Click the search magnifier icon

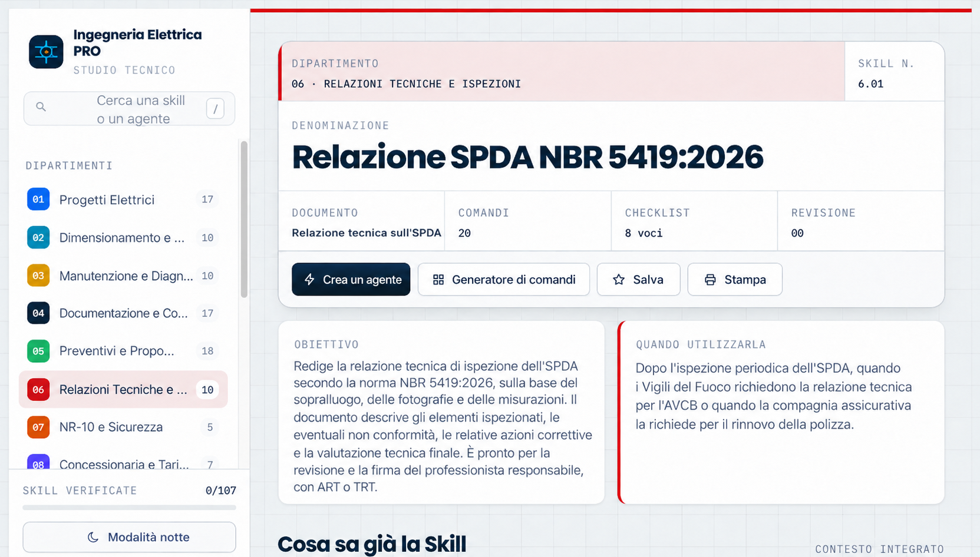point(41,107)
